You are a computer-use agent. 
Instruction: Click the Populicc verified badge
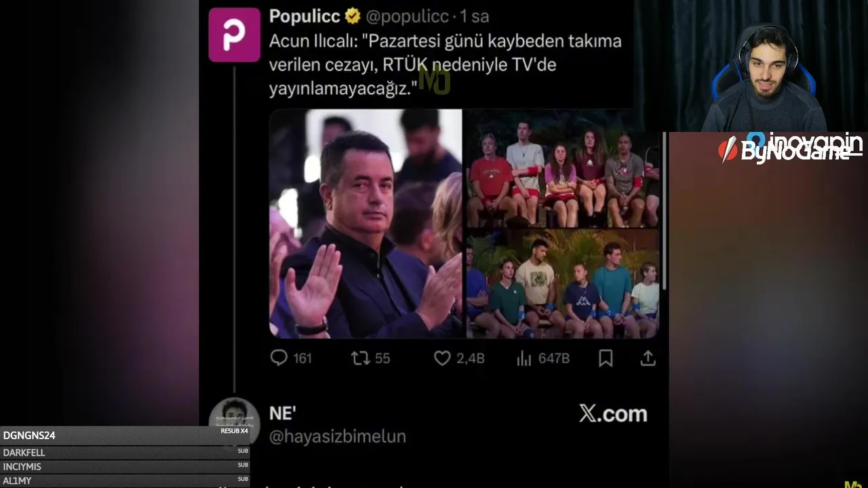pos(353,16)
